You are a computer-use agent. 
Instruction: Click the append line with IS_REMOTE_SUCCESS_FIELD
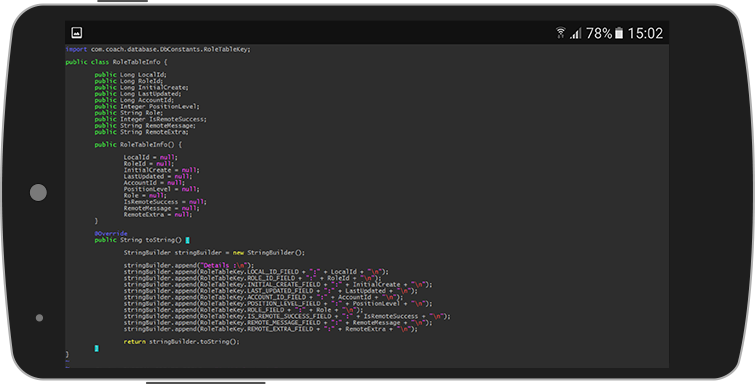pyautogui.click(x=287, y=316)
